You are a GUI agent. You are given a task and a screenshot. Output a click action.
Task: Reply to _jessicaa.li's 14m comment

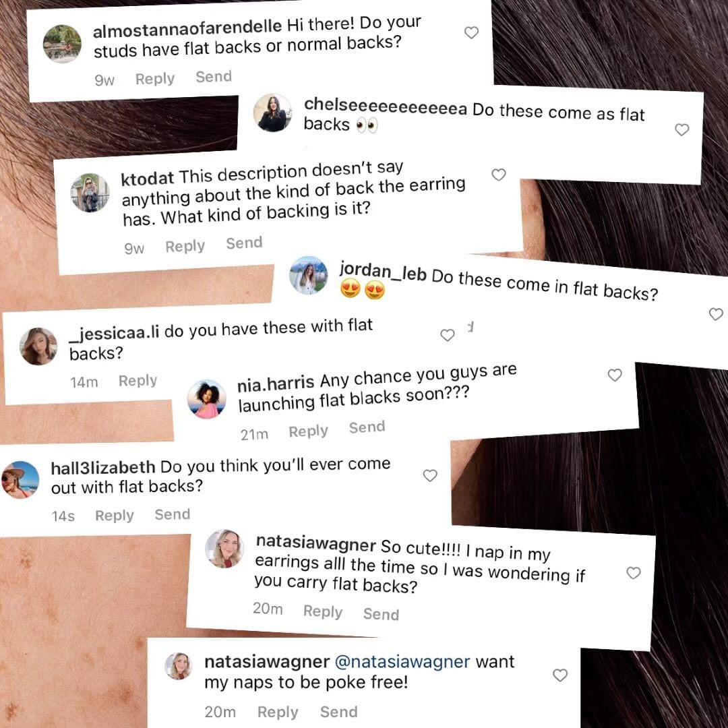[x=138, y=381]
